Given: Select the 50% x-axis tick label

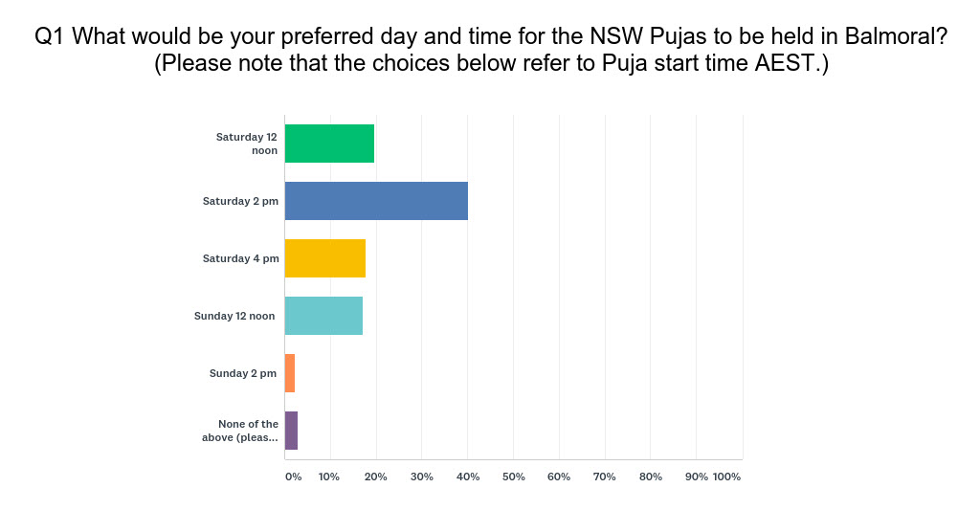Looking at the screenshot, I should pos(513,477).
